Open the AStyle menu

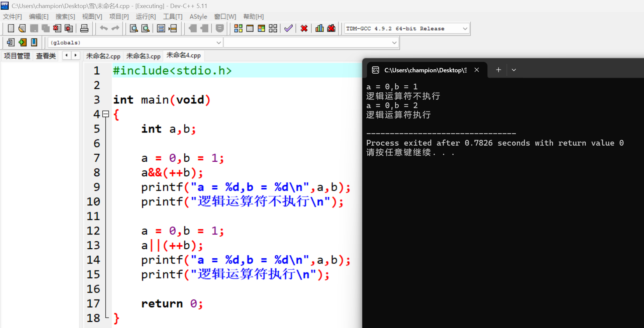coord(198,17)
